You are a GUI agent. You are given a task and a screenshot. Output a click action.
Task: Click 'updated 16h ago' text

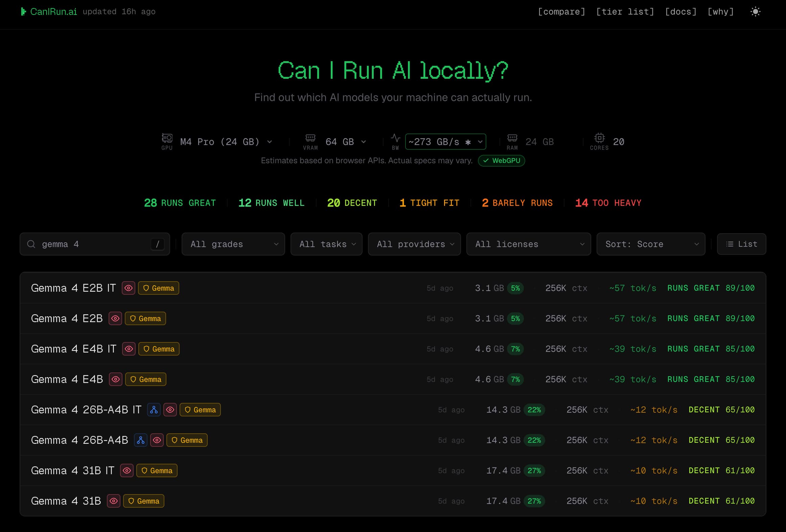119,12
